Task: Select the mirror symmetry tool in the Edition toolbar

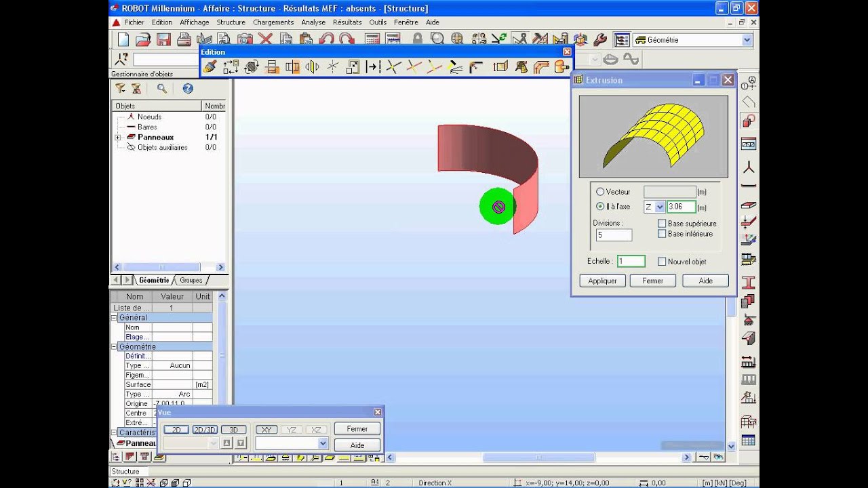Action: [x=313, y=66]
